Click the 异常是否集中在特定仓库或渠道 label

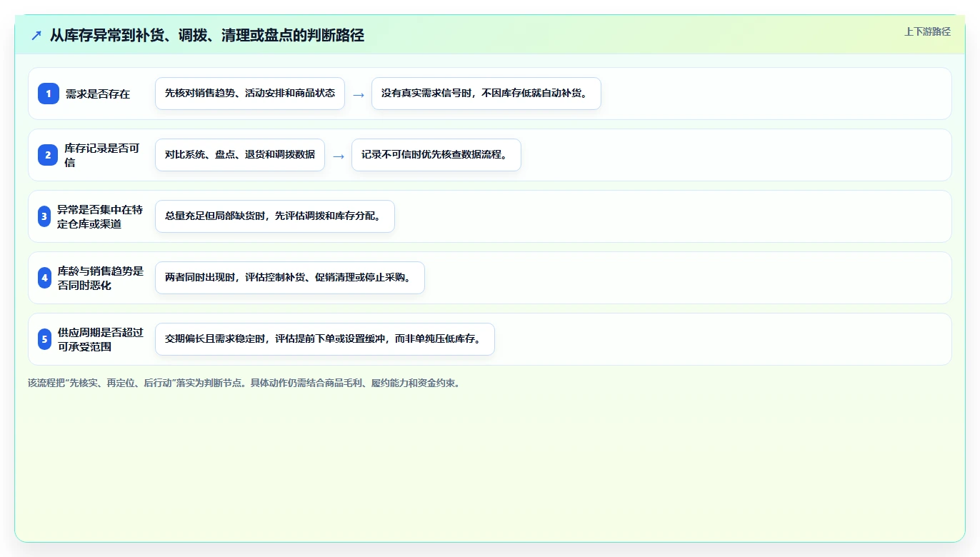tap(101, 216)
